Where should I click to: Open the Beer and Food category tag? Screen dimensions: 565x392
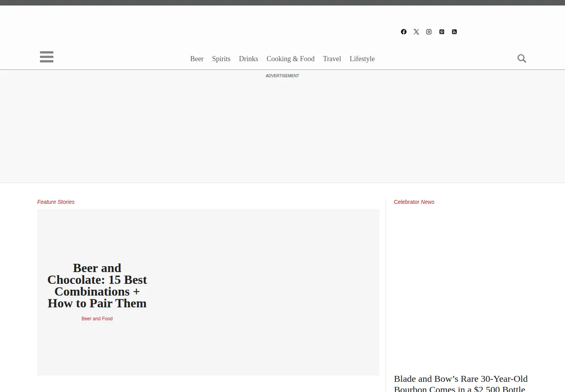97,319
